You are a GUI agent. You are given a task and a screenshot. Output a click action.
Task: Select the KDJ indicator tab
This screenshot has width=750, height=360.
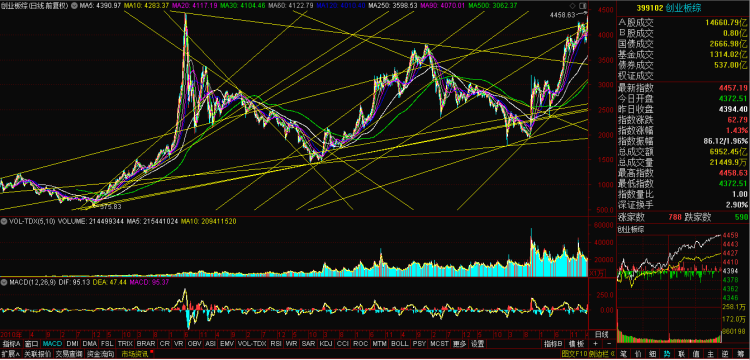(x=326, y=344)
